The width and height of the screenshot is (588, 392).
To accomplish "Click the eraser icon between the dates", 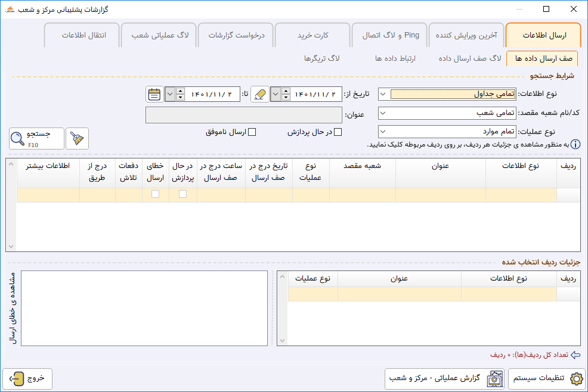I will click(x=259, y=94).
